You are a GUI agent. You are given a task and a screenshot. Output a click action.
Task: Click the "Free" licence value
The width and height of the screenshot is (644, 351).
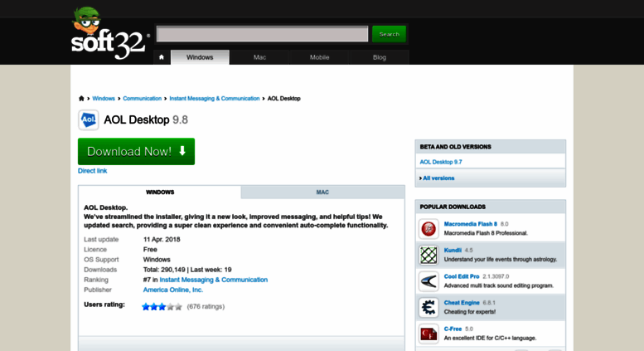150,250
